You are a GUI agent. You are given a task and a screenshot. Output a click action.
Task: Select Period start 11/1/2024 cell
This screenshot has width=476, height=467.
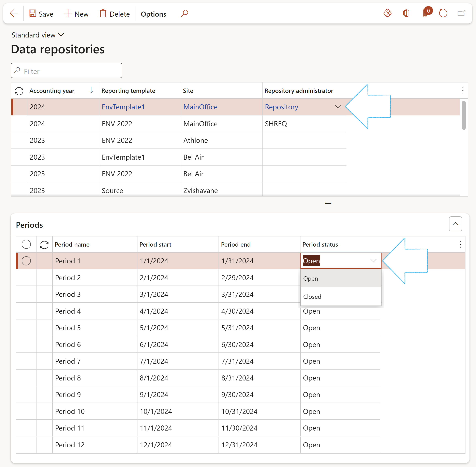(x=178, y=428)
